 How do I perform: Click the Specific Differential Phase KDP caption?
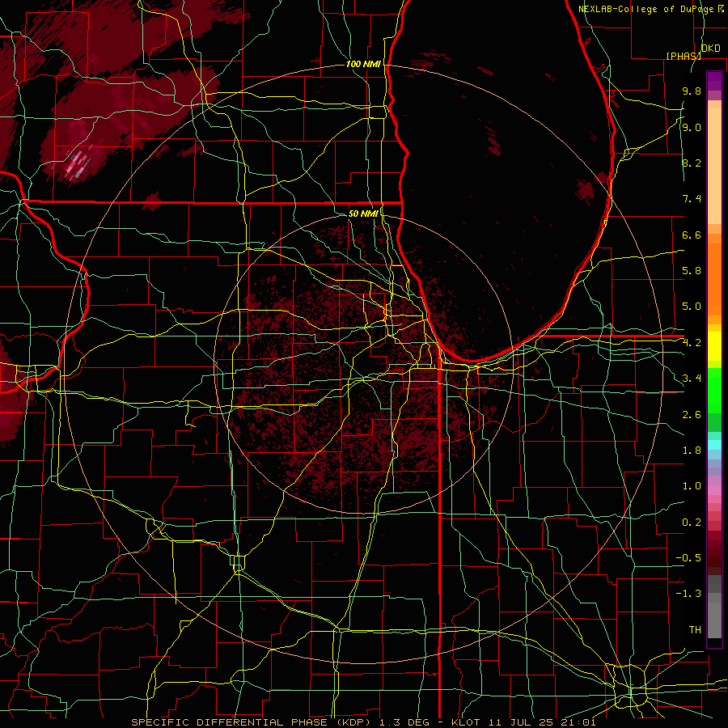click(363, 722)
